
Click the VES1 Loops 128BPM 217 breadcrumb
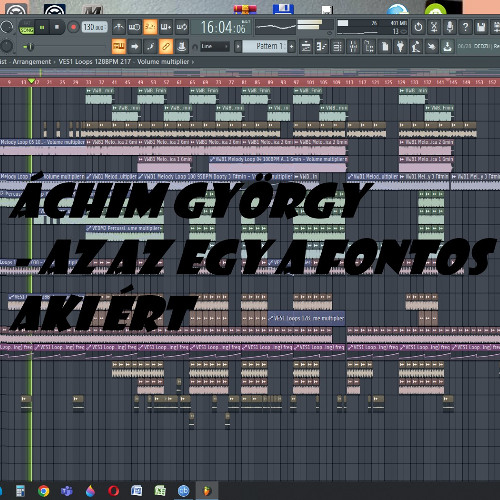click(95, 62)
